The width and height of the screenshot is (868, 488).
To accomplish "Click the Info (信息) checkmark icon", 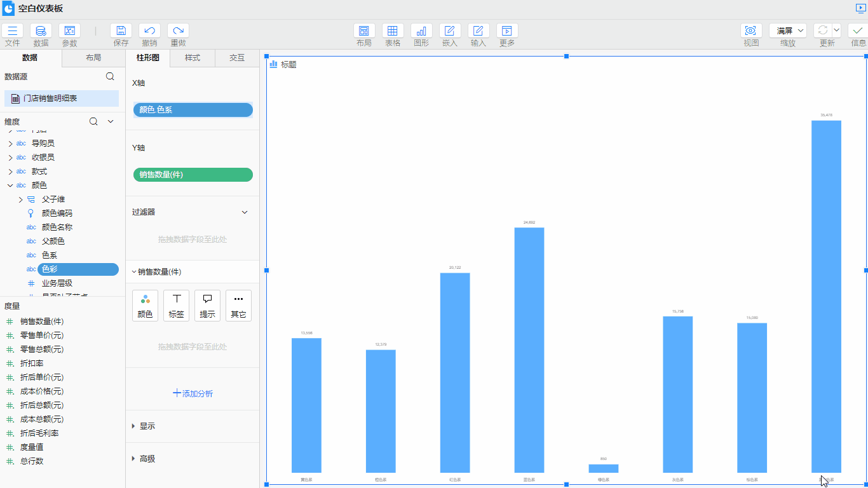I will click(858, 31).
